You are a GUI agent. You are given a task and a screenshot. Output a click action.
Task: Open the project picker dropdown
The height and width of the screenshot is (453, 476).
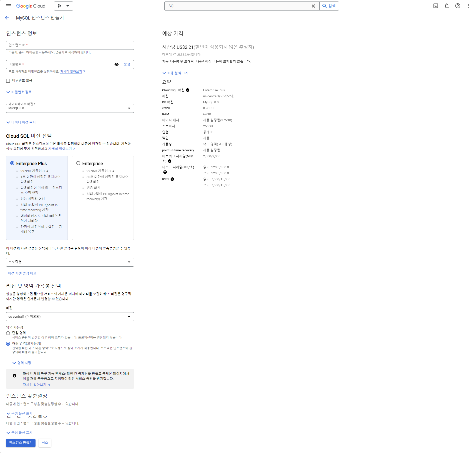[x=64, y=6]
